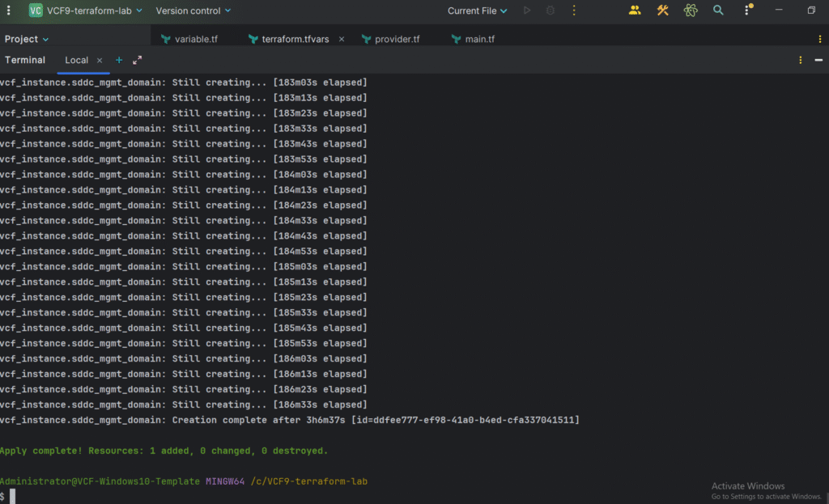This screenshot has width=829, height=504.
Task: Click the Debug bug icon
Action: click(x=551, y=11)
